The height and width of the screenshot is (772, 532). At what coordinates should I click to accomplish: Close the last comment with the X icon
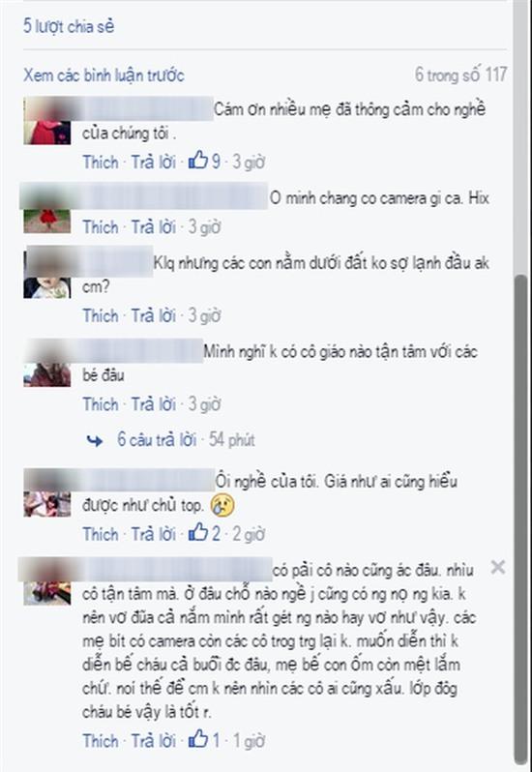(x=497, y=568)
